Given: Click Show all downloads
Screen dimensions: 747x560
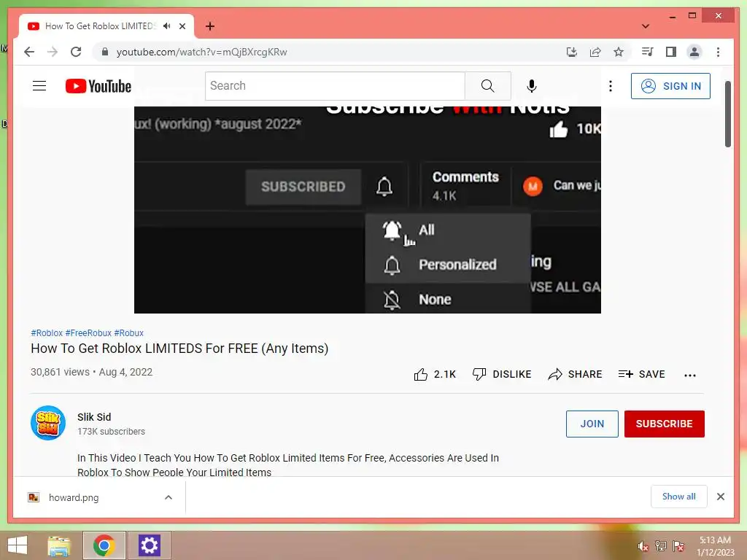Looking at the screenshot, I should (679, 497).
